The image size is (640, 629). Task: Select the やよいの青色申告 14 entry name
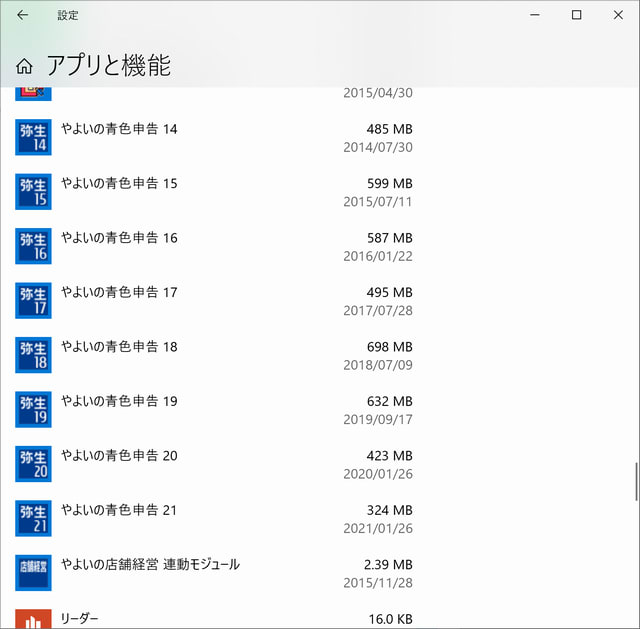coord(119,129)
